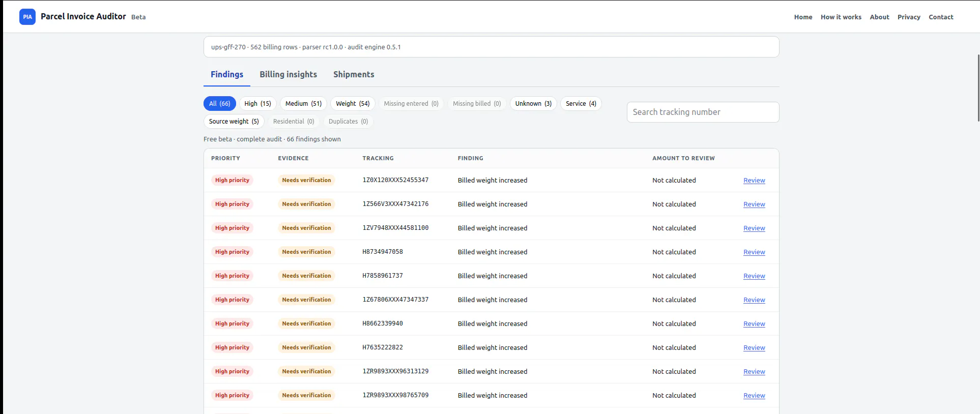Filter findings by Medium (51)
Screen dimensions: 980x414
pos(303,103)
